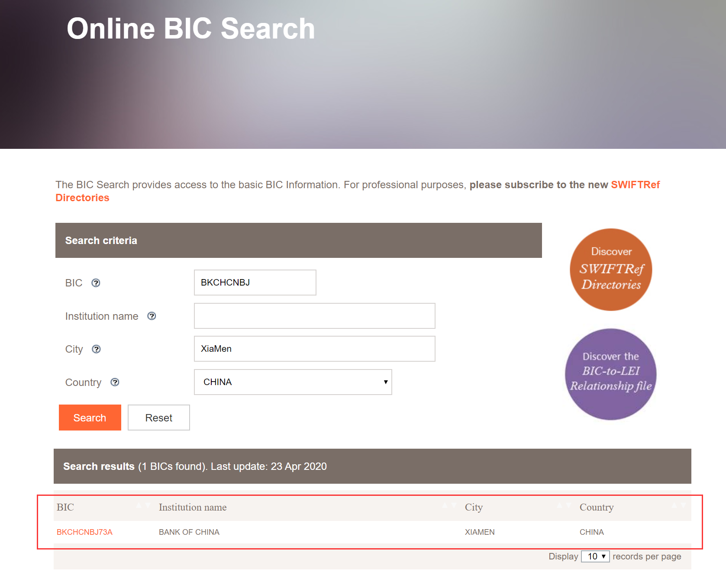Select the City field containing XiaMen
Screen dimensions: 726x588
point(315,349)
